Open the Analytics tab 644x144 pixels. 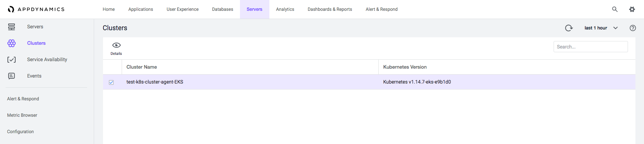click(x=285, y=9)
